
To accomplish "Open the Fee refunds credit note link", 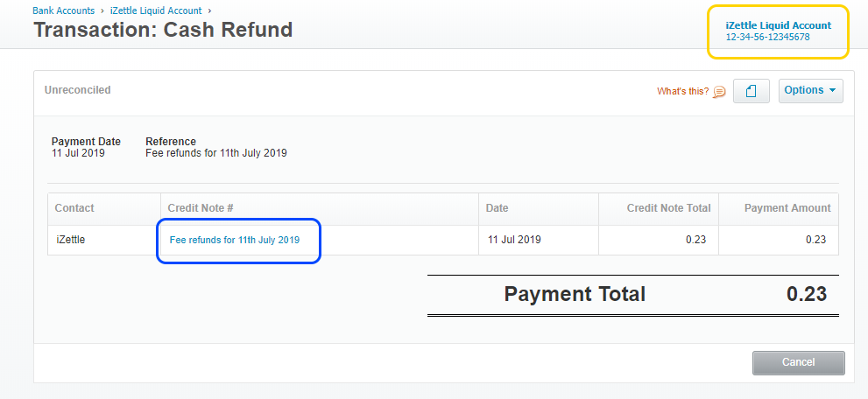I will (235, 240).
